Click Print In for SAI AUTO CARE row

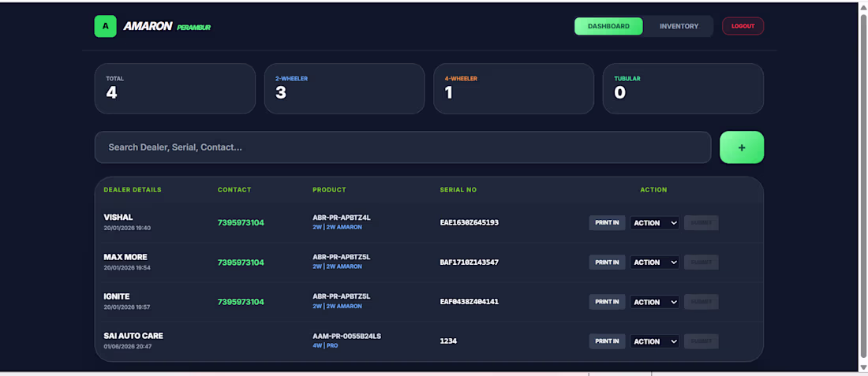tap(607, 341)
